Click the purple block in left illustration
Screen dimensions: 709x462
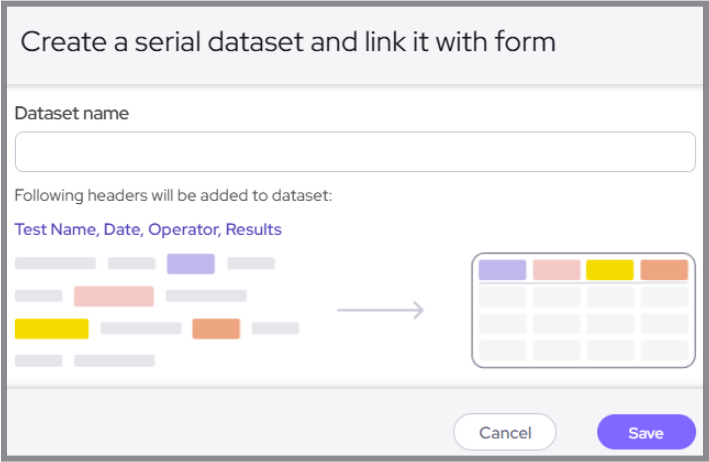click(x=190, y=264)
